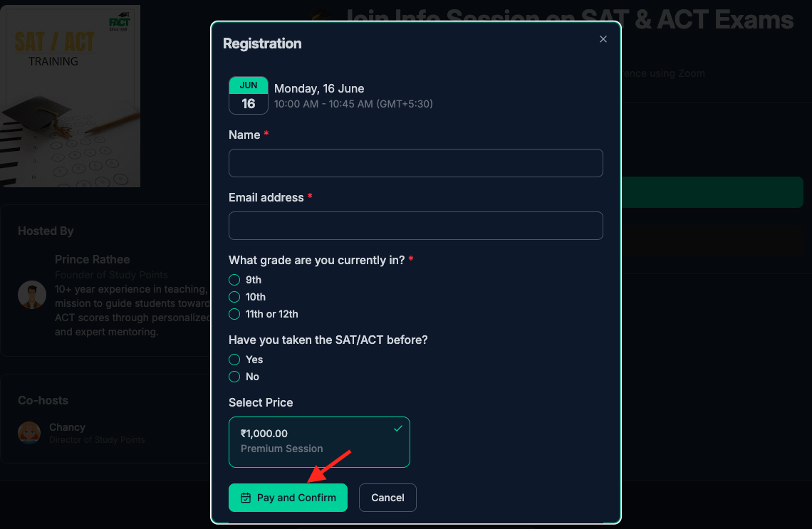Click the Chancy co-host name
The width and height of the screenshot is (812, 529).
tap(68, 427)
